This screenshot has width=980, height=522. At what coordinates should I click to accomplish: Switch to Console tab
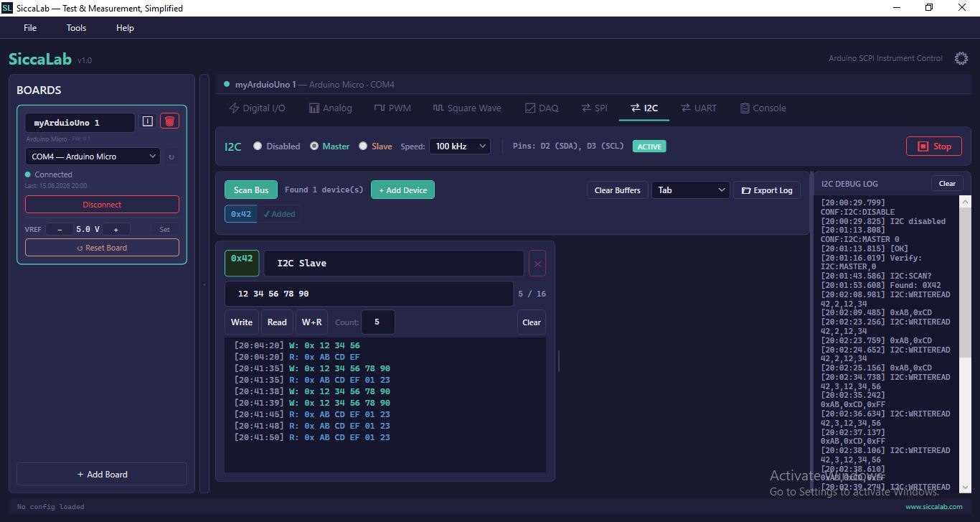pyautogui.click(x=763, y=108)
